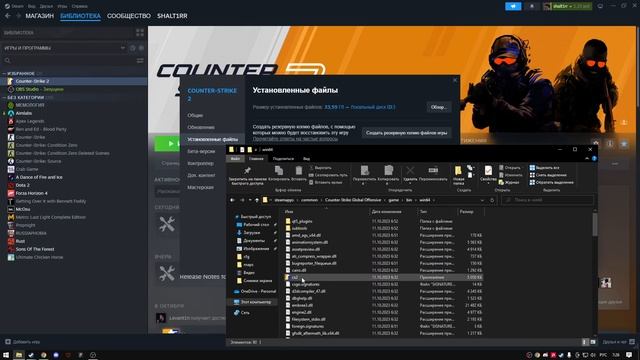The width and height of the screenshot is (640, 360).
Task: Click Explorer help question mark icon
Action: pos(594,158)
